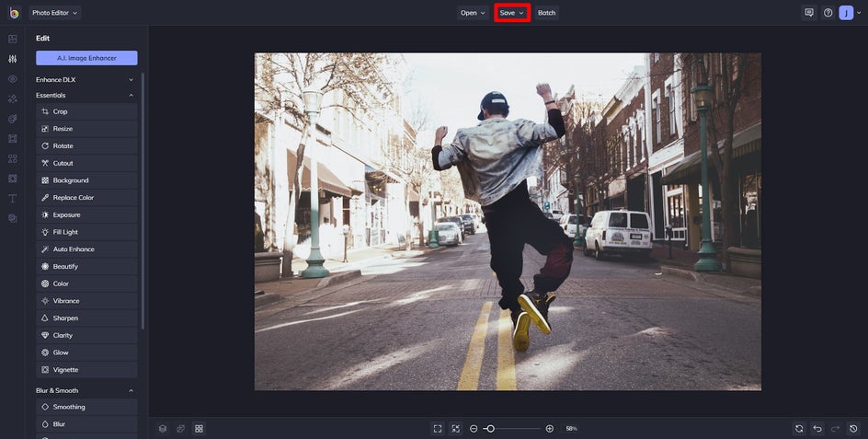Viewport: 868px width, 439px height.
Task: Select the Background tool
Action: click(x=87, y=180)
